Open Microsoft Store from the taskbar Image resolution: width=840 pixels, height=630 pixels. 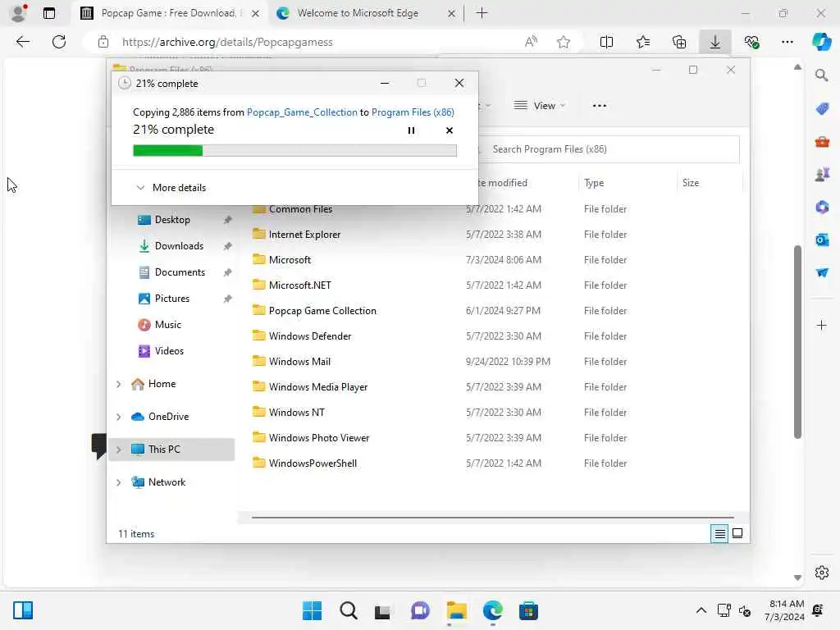[x=528, y=610]
